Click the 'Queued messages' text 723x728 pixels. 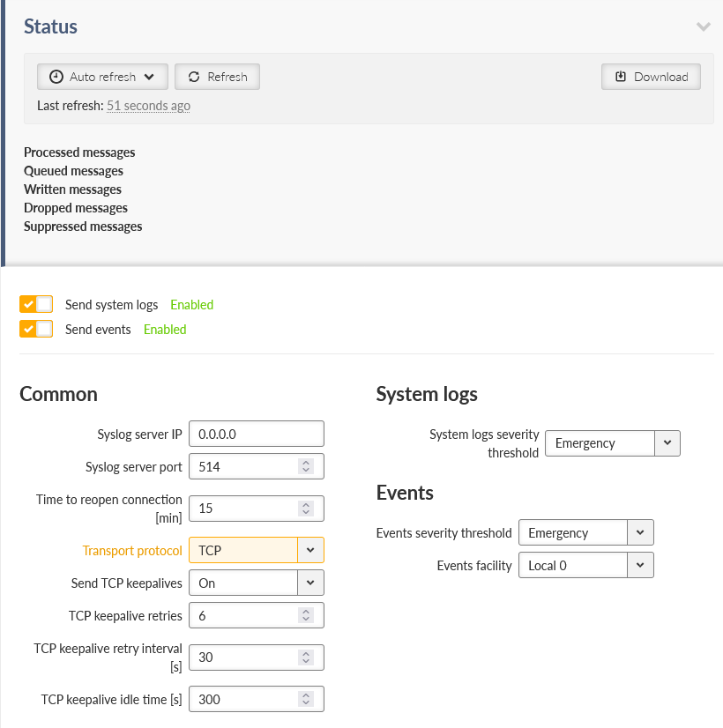tap(73, 171)
